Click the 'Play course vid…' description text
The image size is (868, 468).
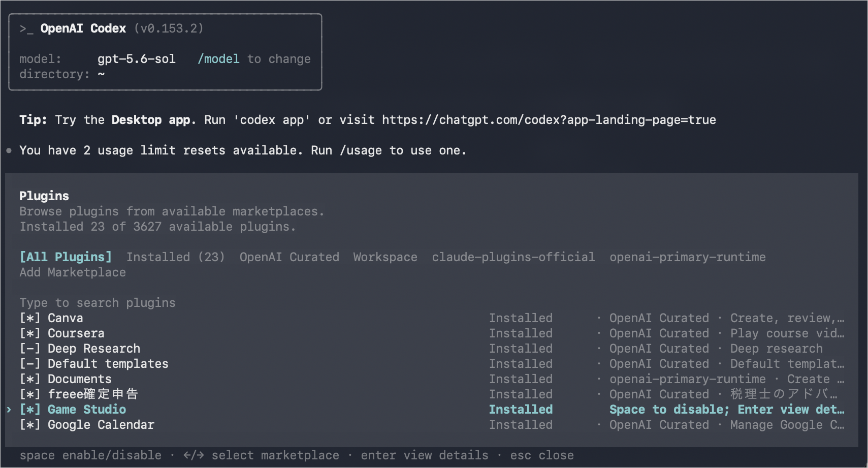tap(787, 333)
